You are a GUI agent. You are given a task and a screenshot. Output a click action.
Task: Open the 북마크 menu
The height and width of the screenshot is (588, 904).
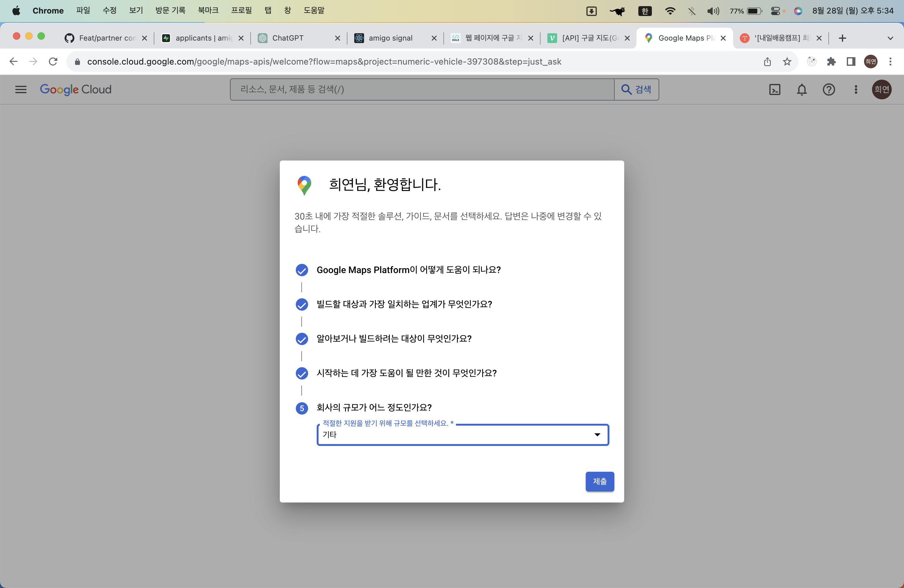click(208, 11)
